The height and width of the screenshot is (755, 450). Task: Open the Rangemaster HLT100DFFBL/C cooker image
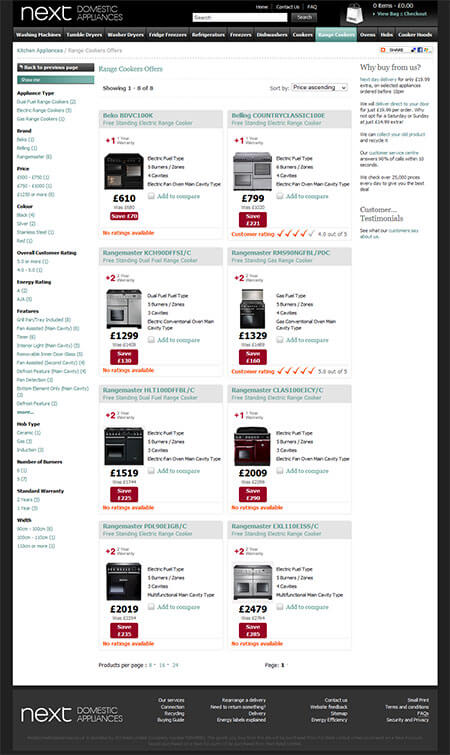click(x=124, y=446)
